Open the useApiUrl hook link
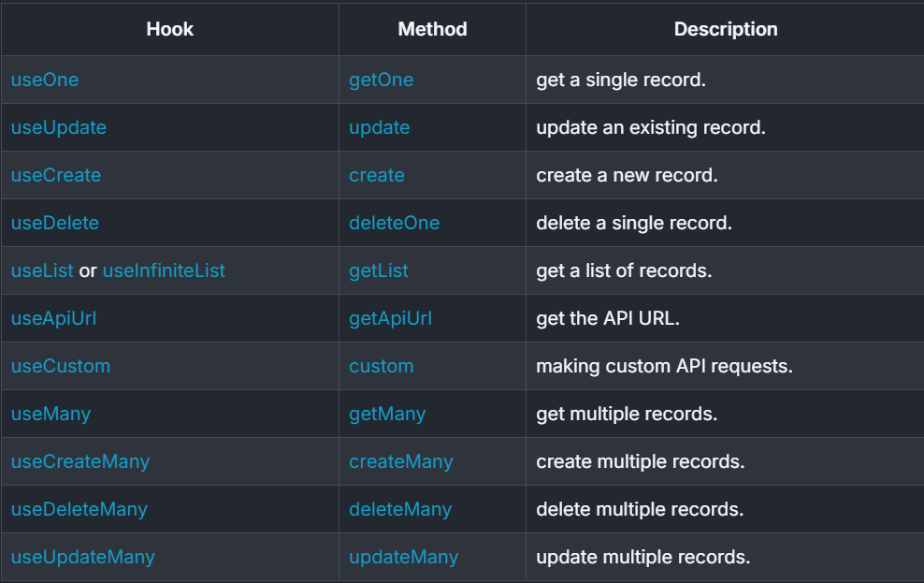Image resolution: width=924 pixels, height=583 pixels. point(53,318)
